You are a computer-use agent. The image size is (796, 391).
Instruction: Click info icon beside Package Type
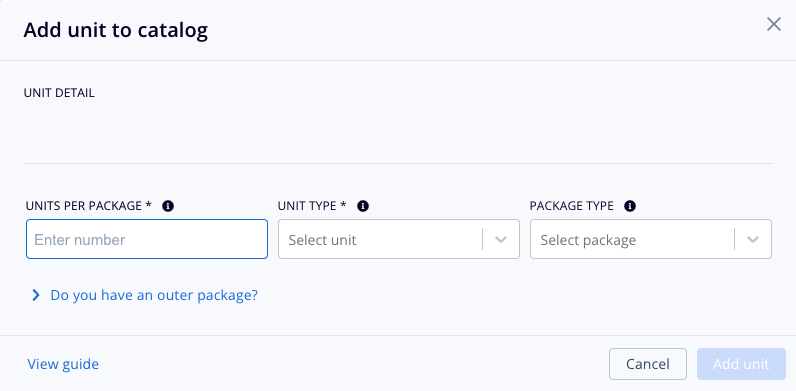[630, 206]
